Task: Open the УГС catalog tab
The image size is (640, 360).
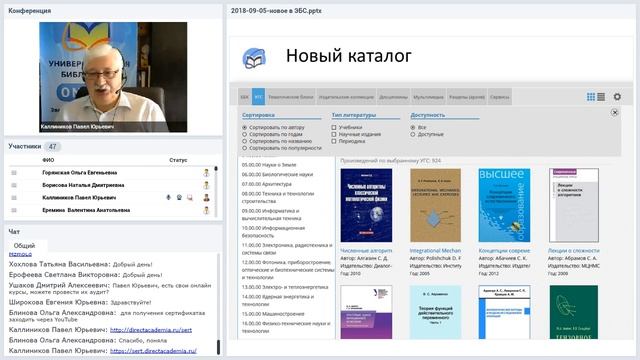Action: pos(258,97)
